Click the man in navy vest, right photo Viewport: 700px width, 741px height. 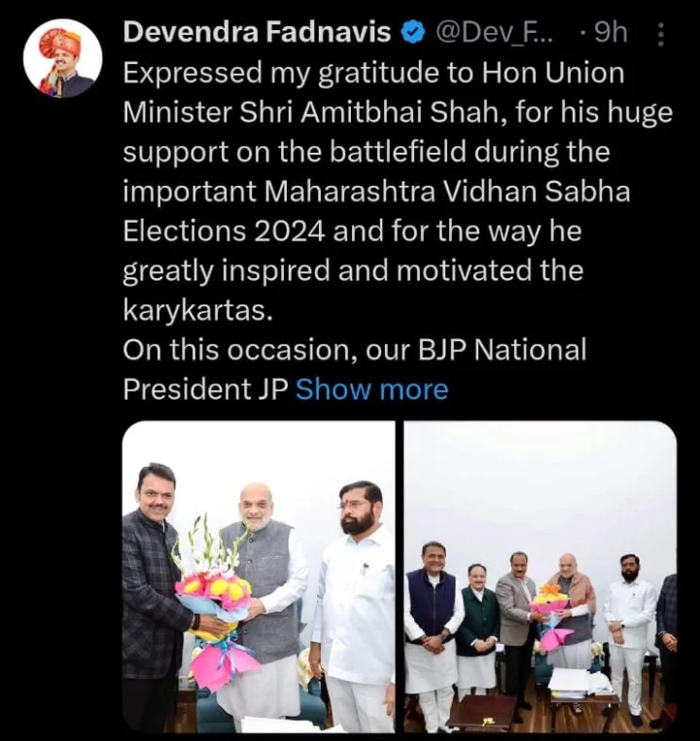point(432,628)
